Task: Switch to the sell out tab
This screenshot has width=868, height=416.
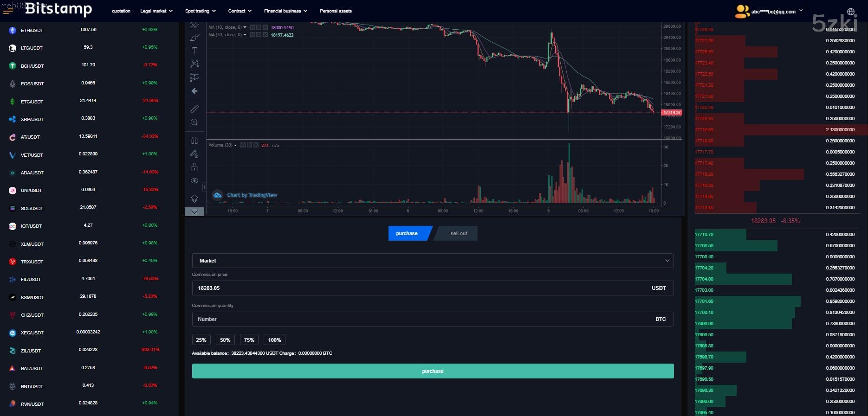Action: pyautogui.click(x=458, y=233)
